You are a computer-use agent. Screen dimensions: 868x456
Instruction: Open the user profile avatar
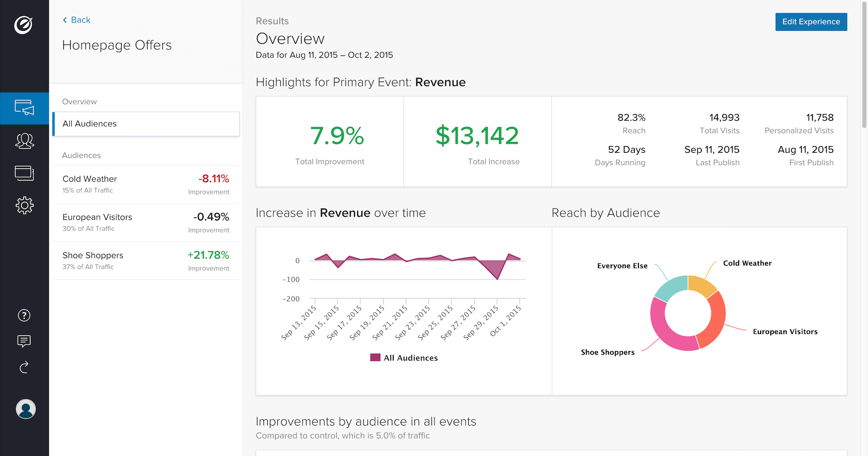coord(26,409)
